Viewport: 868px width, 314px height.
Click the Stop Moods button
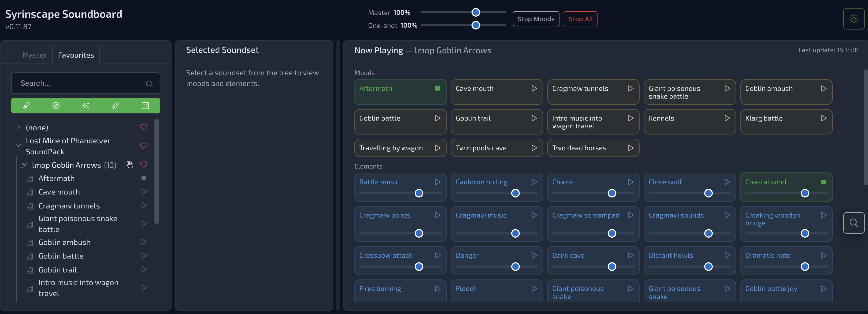pos(535,19)
